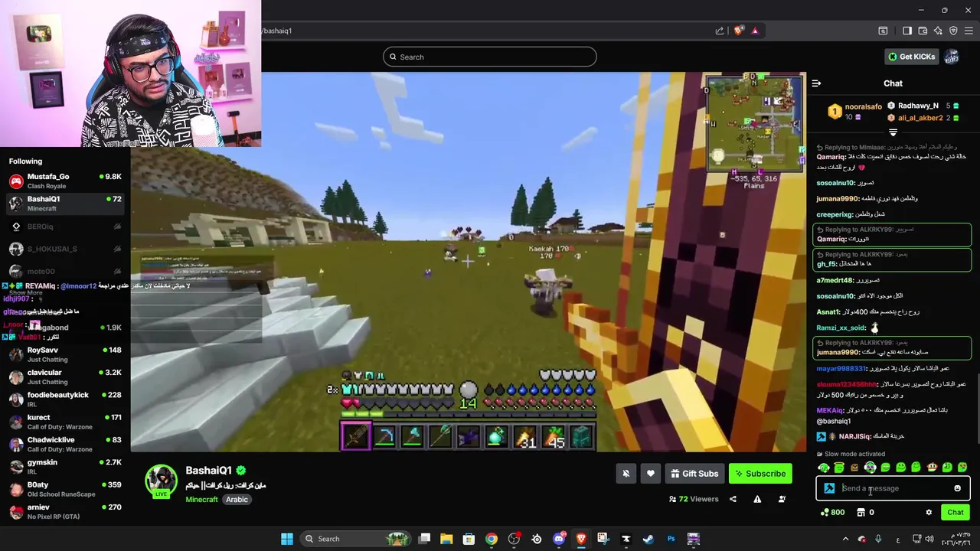This screenshot has height=551, width=980.
Task: Click the chat identity hammer badge
Action: [829, 488]
